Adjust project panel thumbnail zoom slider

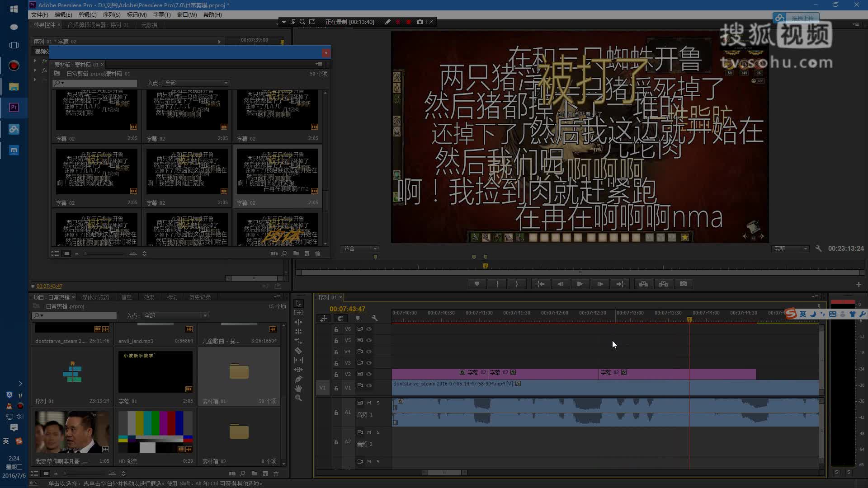tap(84, 474)
